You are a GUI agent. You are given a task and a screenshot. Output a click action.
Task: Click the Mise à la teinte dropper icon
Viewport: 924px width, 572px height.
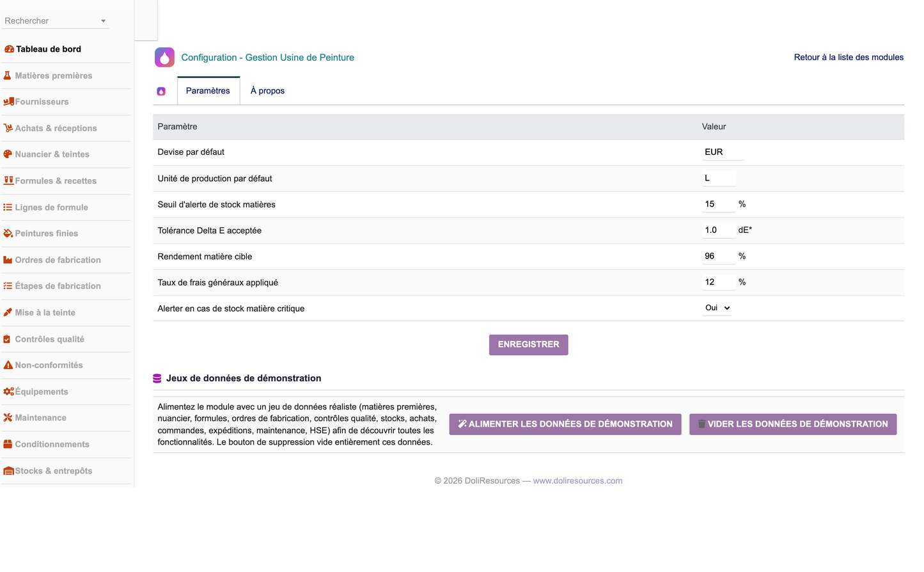8,312
